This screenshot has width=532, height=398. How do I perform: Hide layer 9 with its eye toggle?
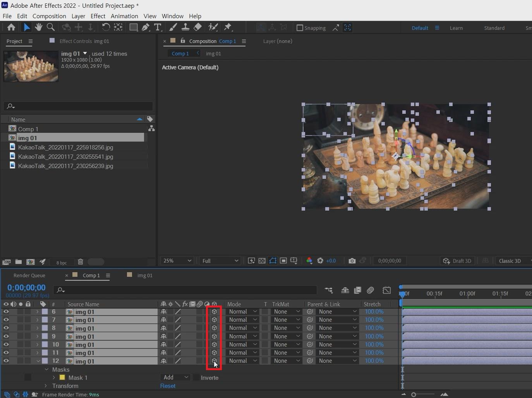6,336
